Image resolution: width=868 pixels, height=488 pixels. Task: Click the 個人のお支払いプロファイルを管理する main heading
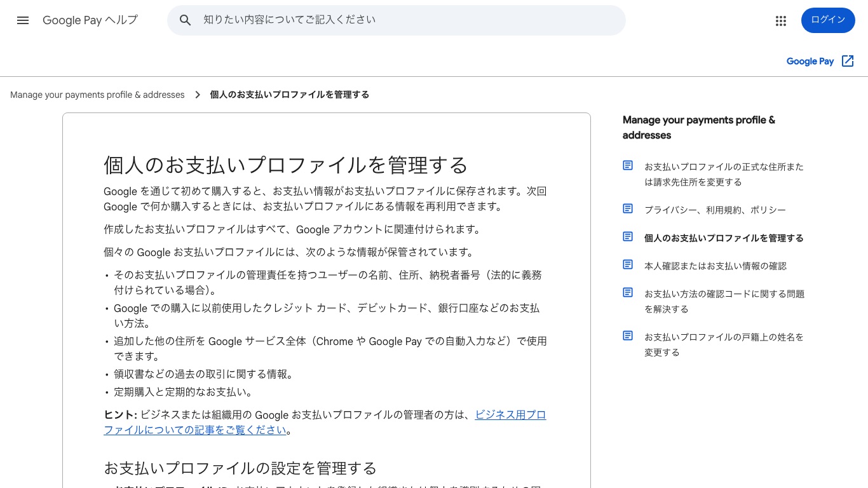click(286, 165)
